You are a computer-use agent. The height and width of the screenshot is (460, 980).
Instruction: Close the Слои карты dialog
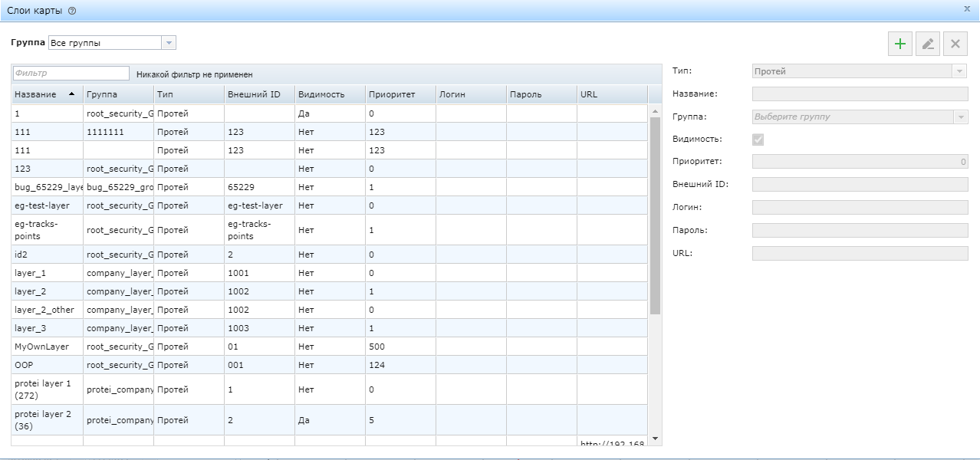(966, 9)
